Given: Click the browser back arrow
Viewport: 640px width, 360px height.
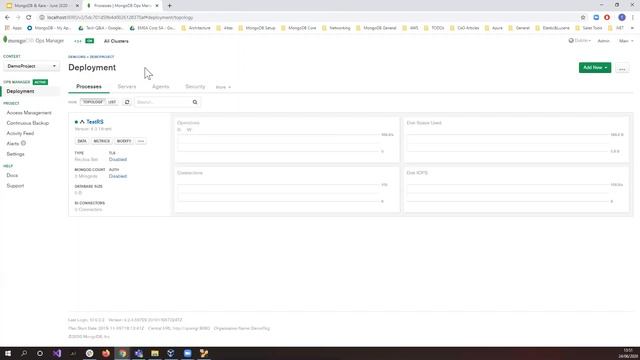Looking at the screenshot, I should click(7, 17).
